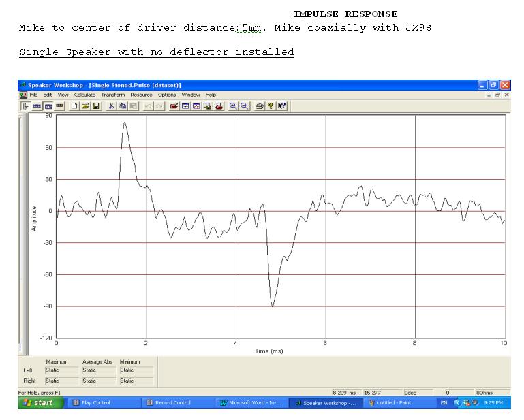Image resolution: width=524 pixels, height=420 pixels.
Task: Click the yellow question mark About icon
Action: point(271,106)
